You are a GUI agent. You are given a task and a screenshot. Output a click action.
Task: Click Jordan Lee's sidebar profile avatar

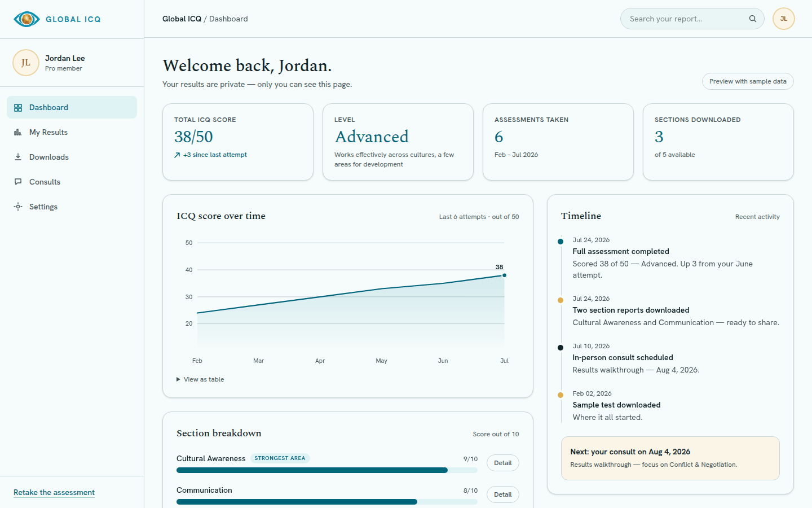point(26,63)
